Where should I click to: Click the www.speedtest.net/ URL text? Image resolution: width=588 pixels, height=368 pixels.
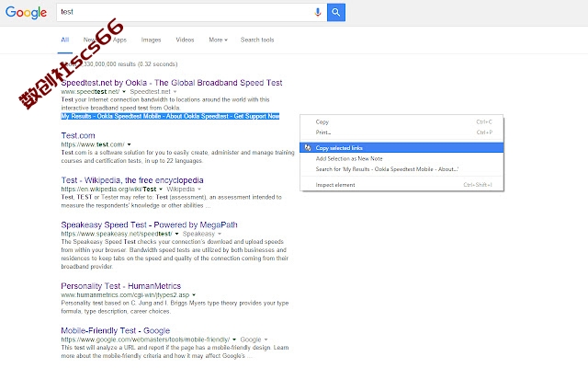(90, 92)
